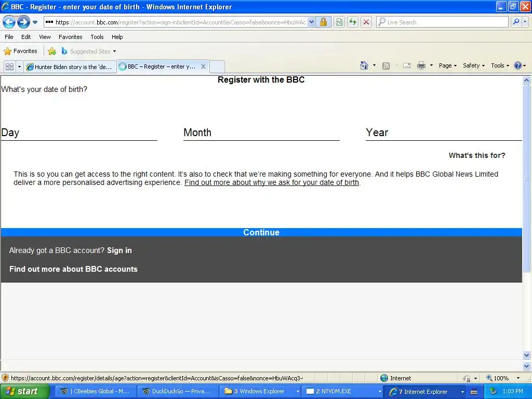This screenshot has height=399, width=532.
Task: Click the security lock icon
Action: coord(323,22)
